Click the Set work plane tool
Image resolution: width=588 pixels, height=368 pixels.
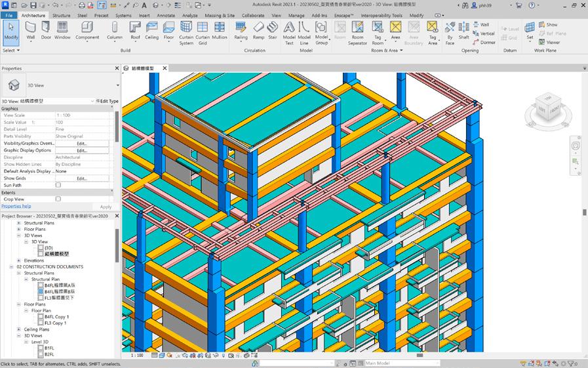530,31
